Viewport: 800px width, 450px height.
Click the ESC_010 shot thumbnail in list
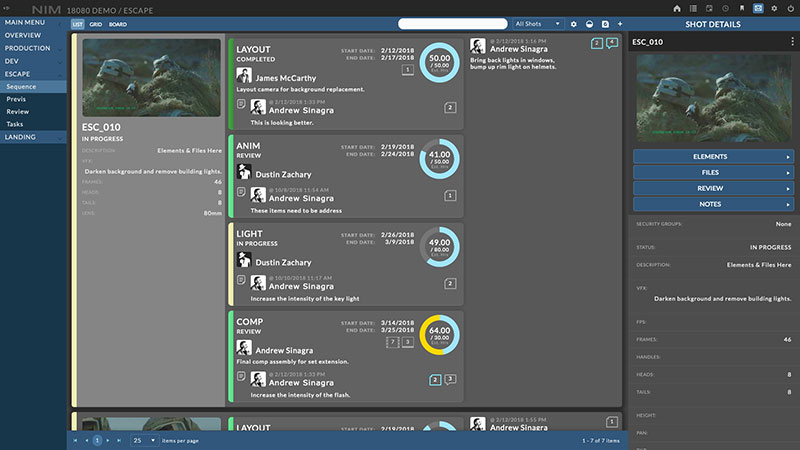click(x=152, y=78)
